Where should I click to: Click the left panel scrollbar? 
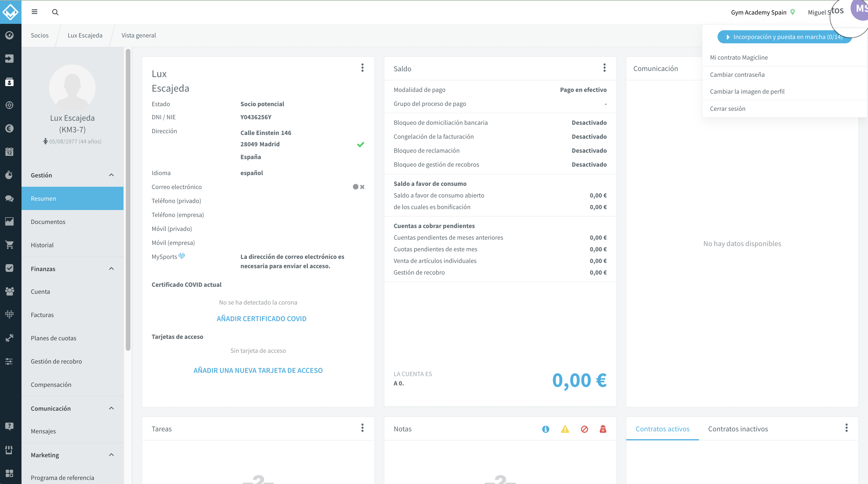click(x=128, y=200)
